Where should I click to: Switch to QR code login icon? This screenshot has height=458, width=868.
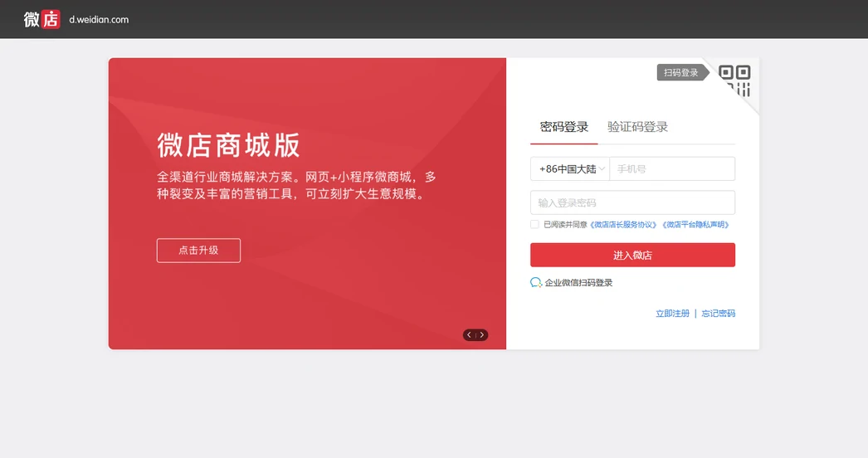pos(734,80)
